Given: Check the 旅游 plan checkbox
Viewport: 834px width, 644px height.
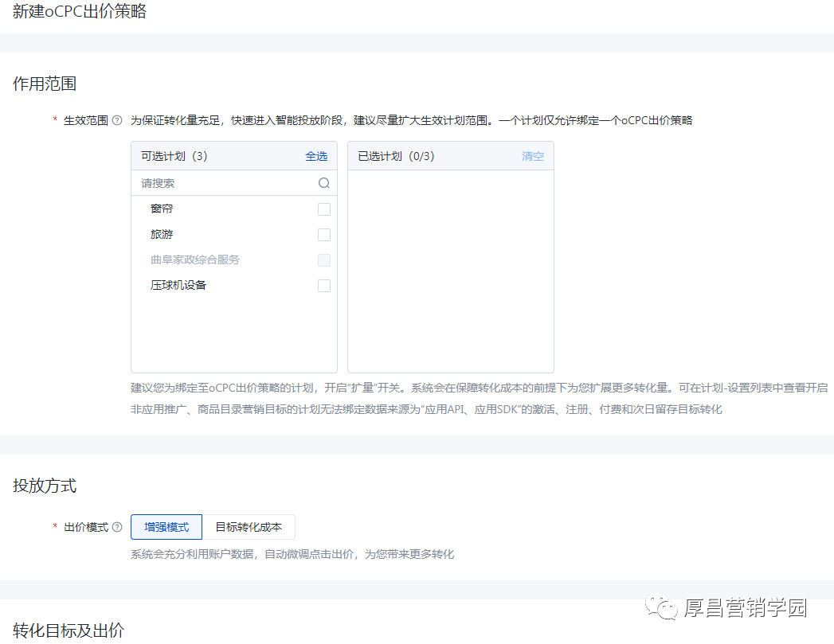Looking at the screenshot, I should pyautogui.click(x=323, y=234).
